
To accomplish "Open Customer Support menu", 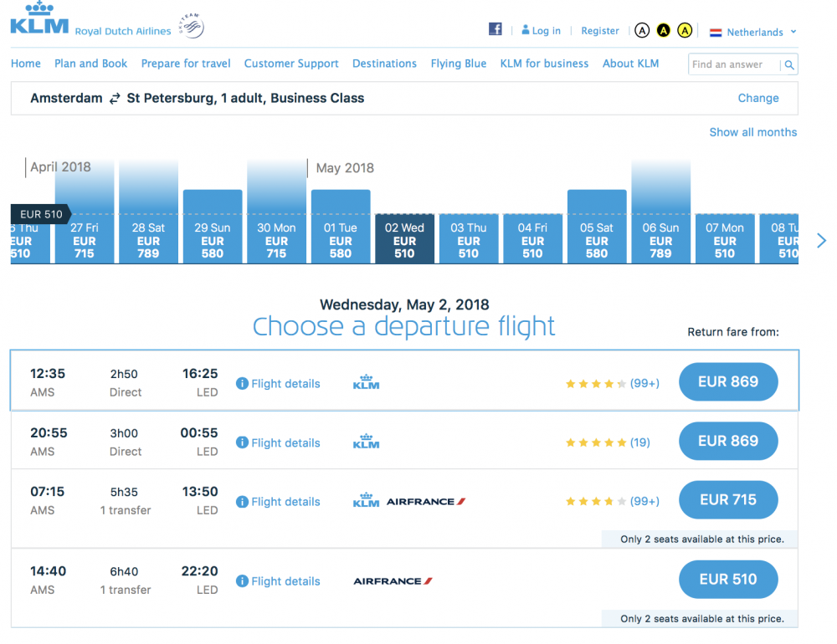I will (x=291, y=64).
